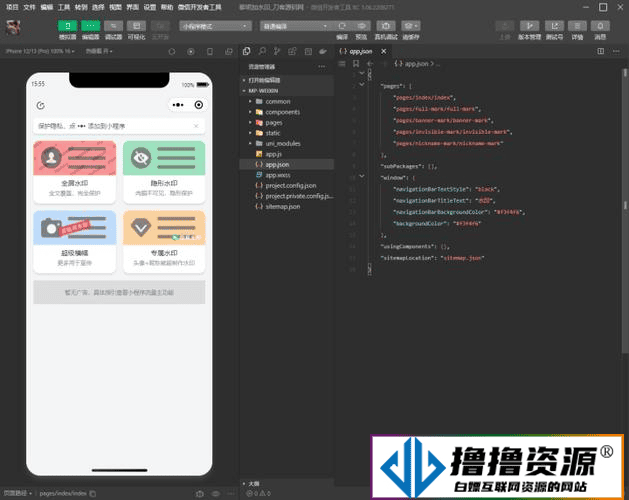Open the 隐形水印 card in the simulator
This screenshot has height=500, width=629.
tap(164, 172)
